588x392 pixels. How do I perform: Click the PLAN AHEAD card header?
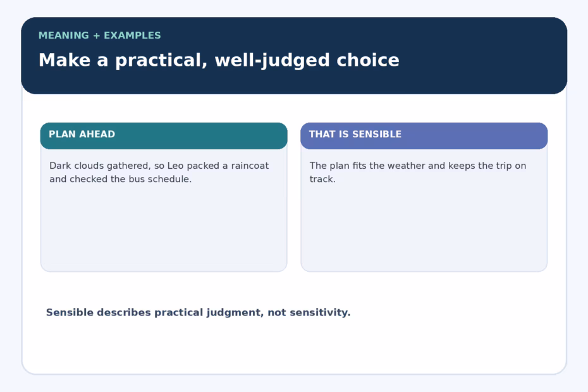(164, 135)
